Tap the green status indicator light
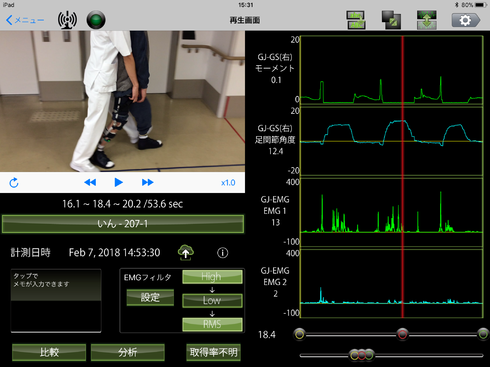This screenshot has height=367, width=490. pyautogui.click(x=96, y=20)
